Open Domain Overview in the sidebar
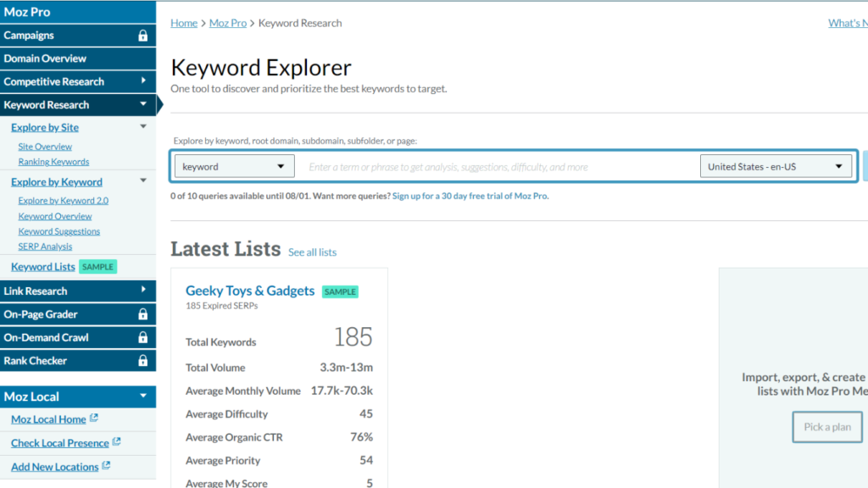The height and width of the screenshot is (488, 868). [78, 58]
